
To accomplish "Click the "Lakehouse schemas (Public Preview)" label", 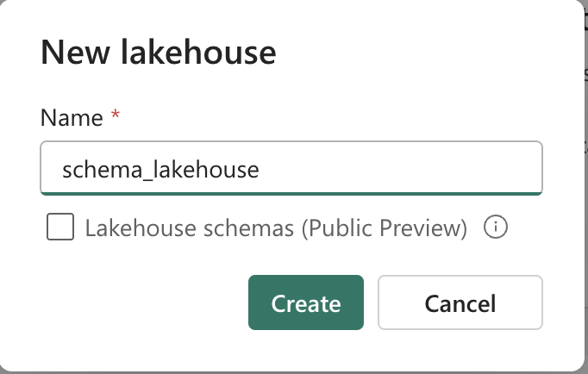I will point(276,228).
